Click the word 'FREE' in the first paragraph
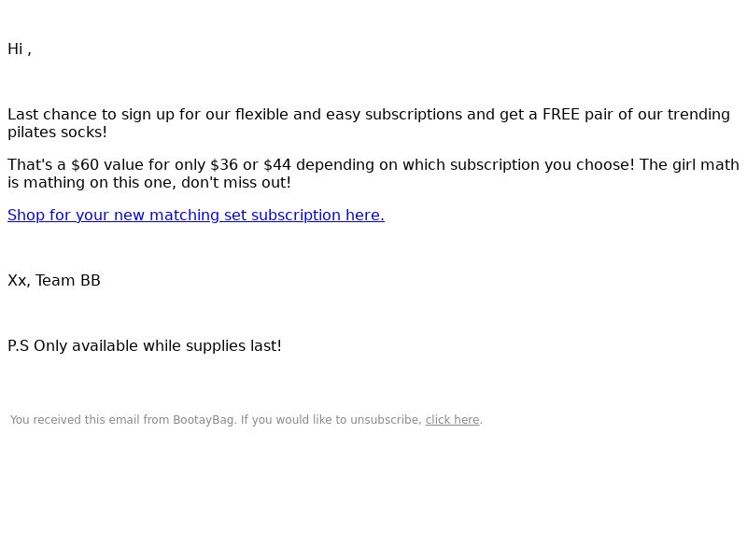The height and width of the screenshot is (560, 747). click(561, 115)
